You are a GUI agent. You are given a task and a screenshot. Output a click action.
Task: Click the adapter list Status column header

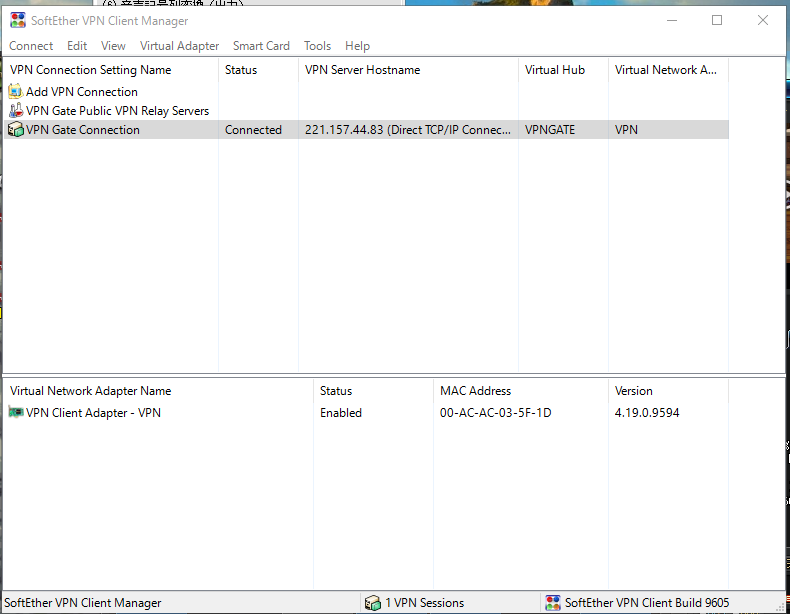tap(373, 391)
